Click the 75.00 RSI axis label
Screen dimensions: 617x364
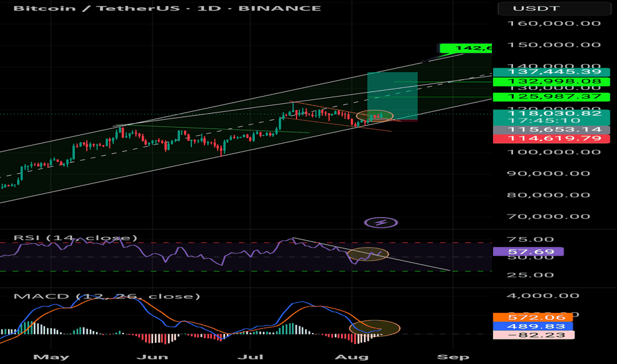[x=530, y=240]
